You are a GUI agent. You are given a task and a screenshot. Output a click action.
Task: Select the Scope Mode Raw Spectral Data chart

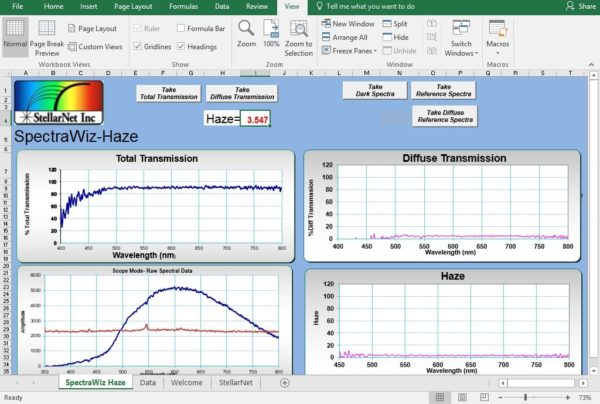coord(155,321)
